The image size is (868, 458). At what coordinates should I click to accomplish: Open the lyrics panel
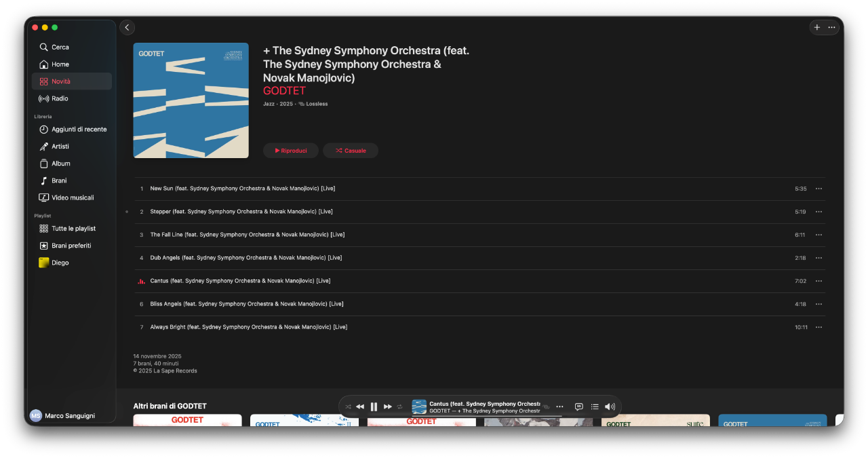(579, 406)
